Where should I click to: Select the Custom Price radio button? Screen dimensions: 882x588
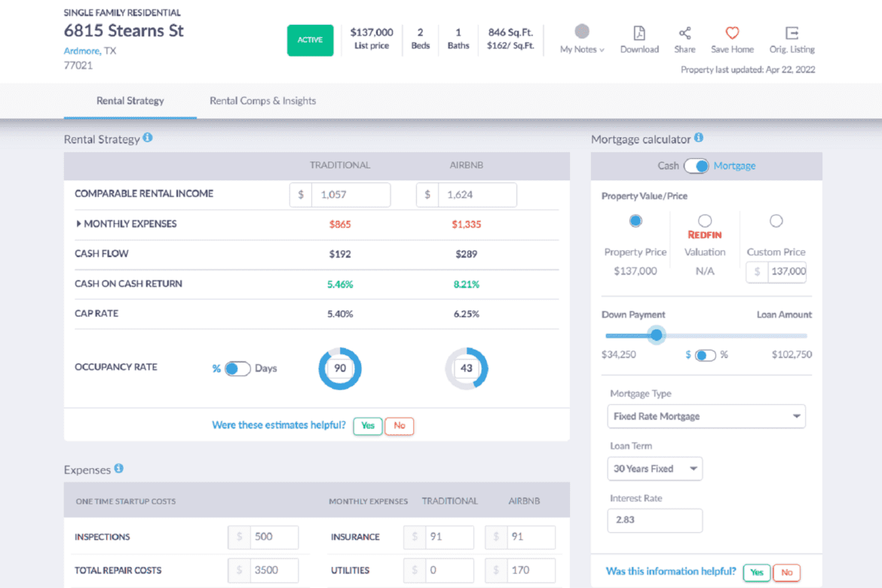776,221
